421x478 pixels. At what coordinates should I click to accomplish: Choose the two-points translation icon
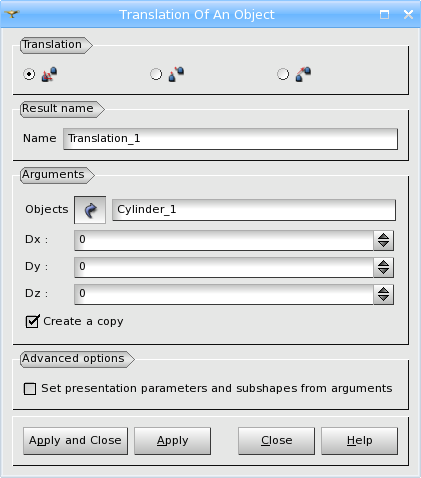pyautogui.click(x=176, y=74)
